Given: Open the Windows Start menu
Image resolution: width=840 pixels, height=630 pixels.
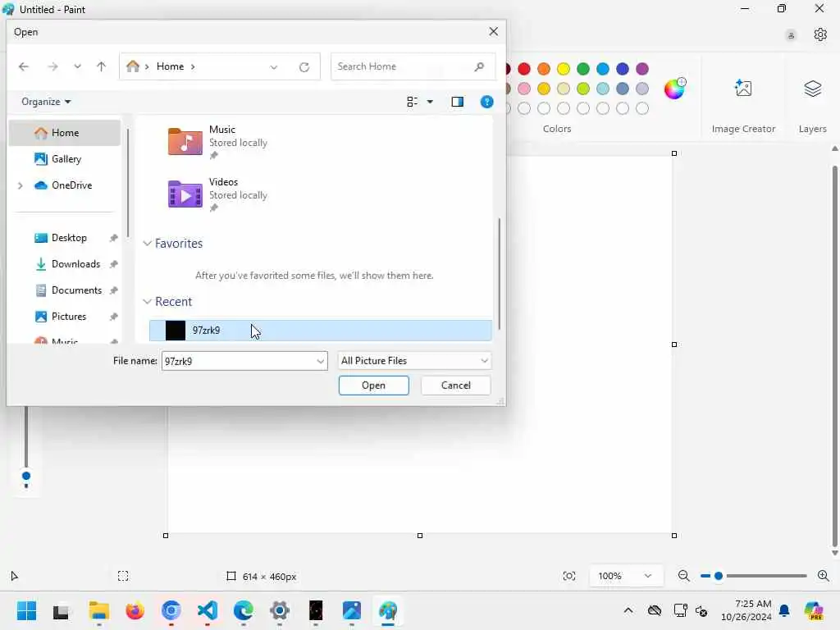Looking at the screenshot, I should click(x=26, y=610).
